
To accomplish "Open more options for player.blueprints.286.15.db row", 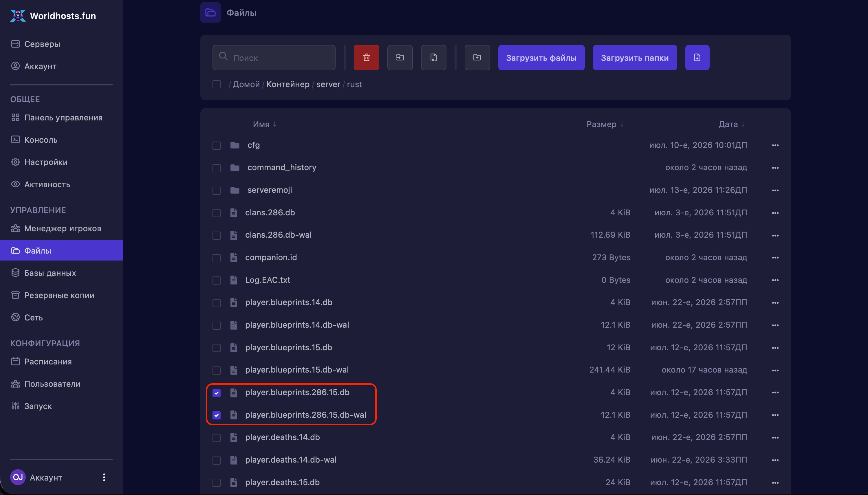I will [x=775, y=392].
